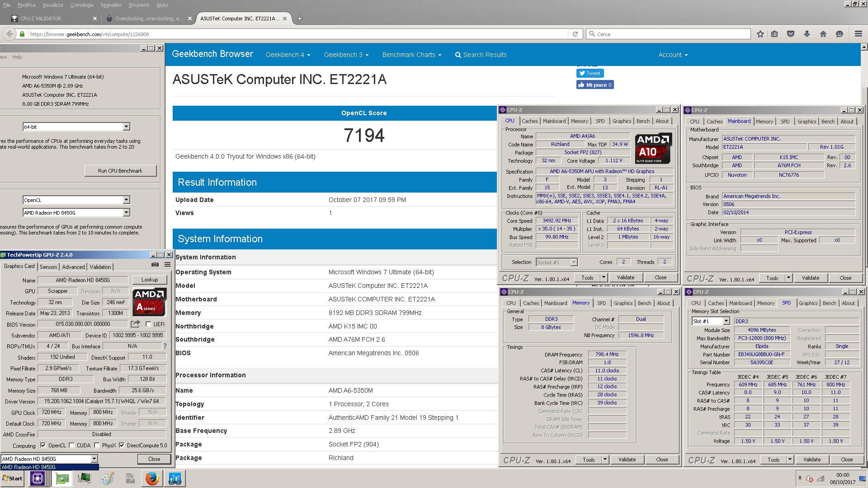Open Geekbench GPU device dropdown AMD Radeon HD 8450G
This screenshot has width=868, height=488.
coord(127,212)
